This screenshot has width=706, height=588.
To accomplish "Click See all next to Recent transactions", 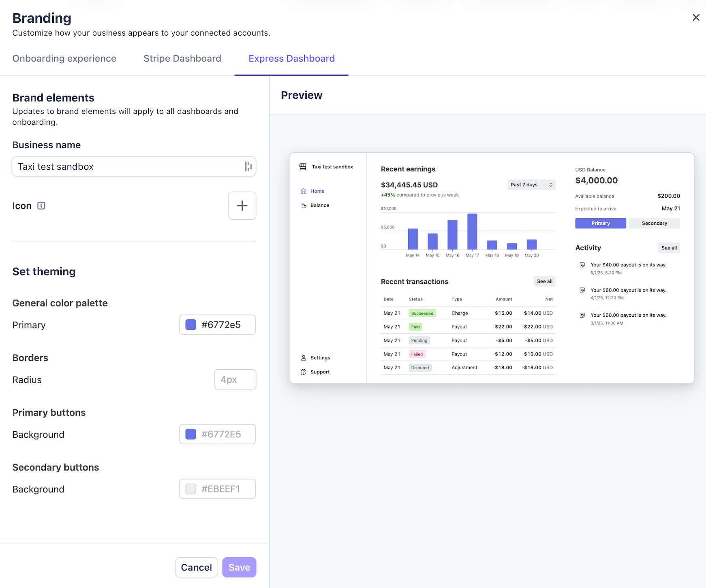I will pyautogui.click(x=544, y=281).
